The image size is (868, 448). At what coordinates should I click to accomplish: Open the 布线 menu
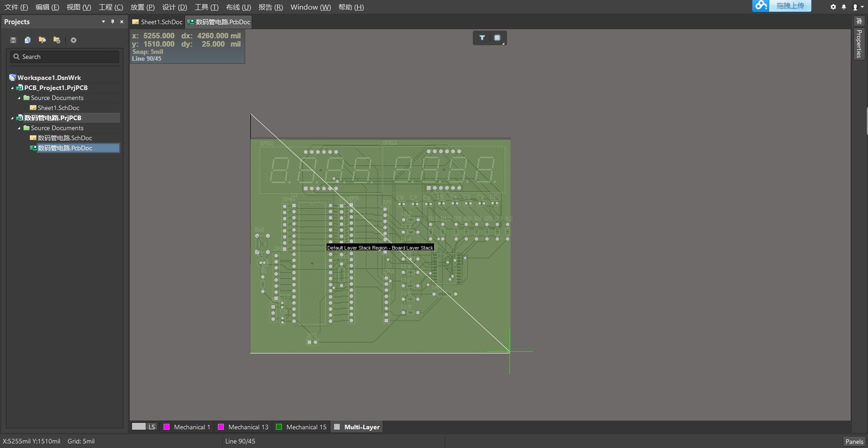point(237,7)
